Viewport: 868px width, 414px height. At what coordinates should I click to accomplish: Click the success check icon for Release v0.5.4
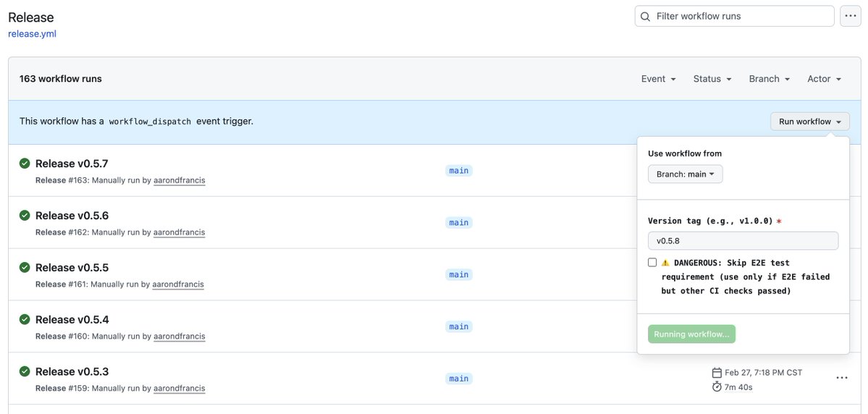pyautogui.click(x=25, y=319)
